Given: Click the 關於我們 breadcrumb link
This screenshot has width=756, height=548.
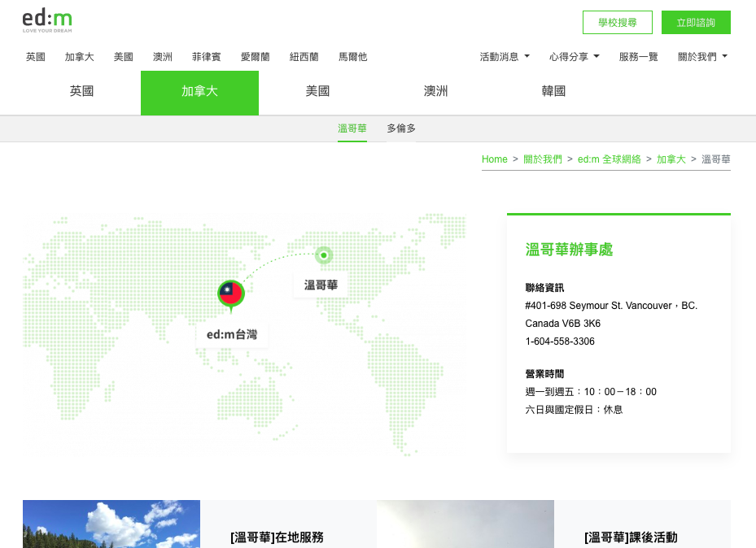Looking at the screenshot, I should (x=543, y=159).
